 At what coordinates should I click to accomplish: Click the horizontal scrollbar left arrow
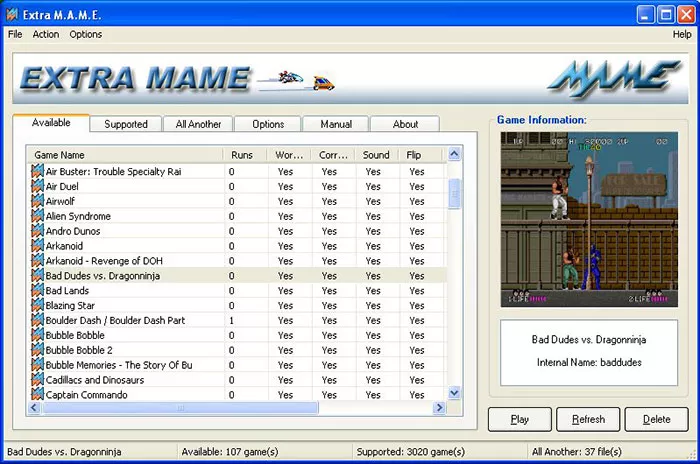[x=34, y=407]
